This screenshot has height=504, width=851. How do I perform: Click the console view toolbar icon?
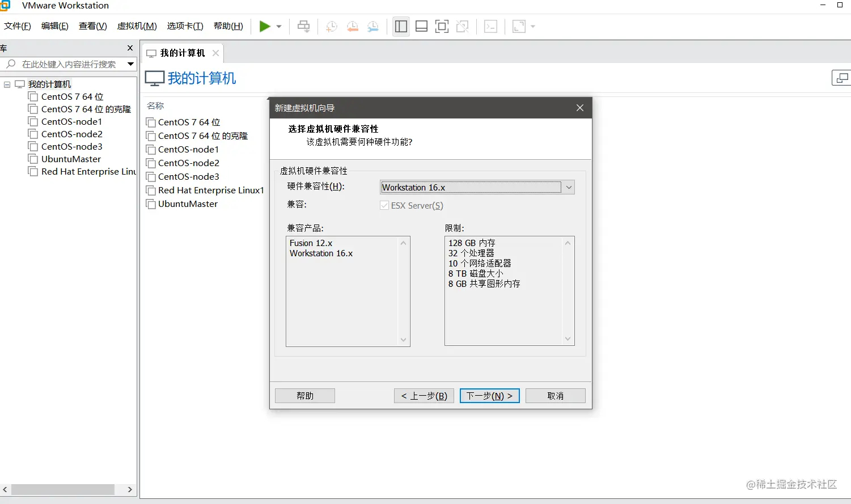tap(491, 26)
